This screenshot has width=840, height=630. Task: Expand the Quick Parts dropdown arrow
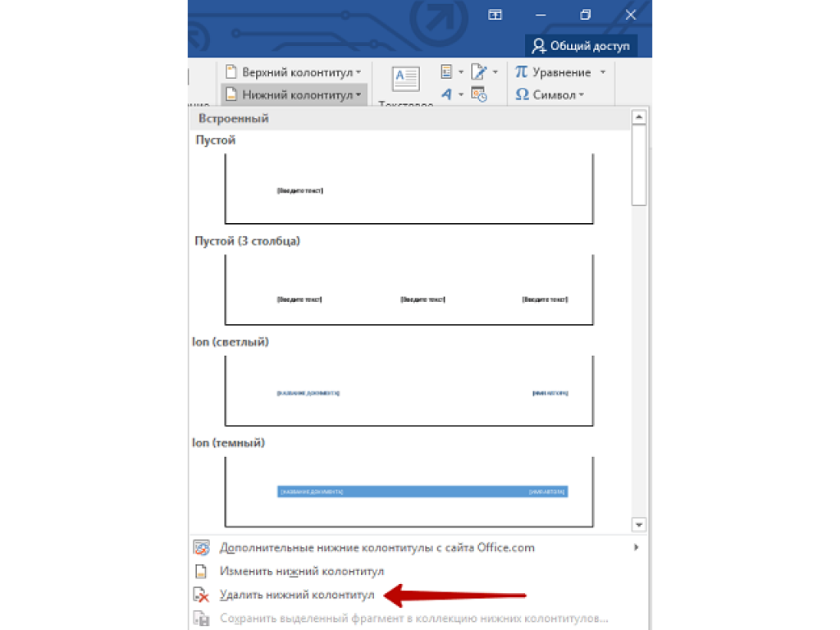(x=461, y=72)
